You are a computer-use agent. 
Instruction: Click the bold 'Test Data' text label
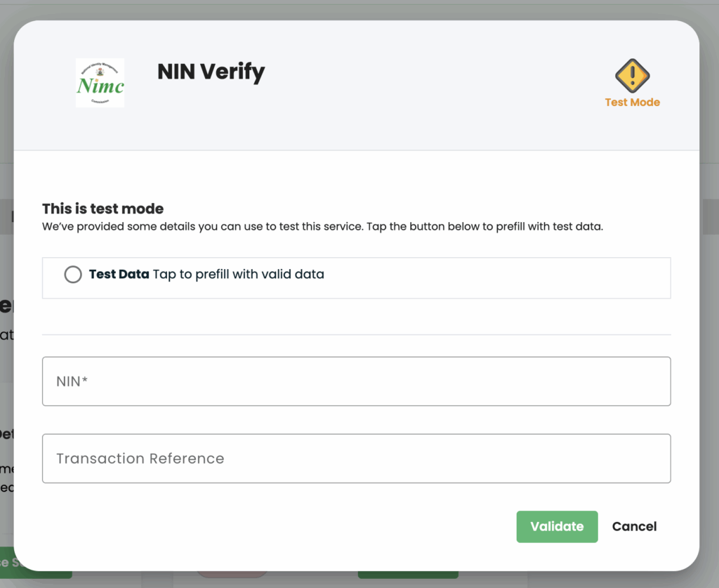pyautogui.click(x=119, y=274)
